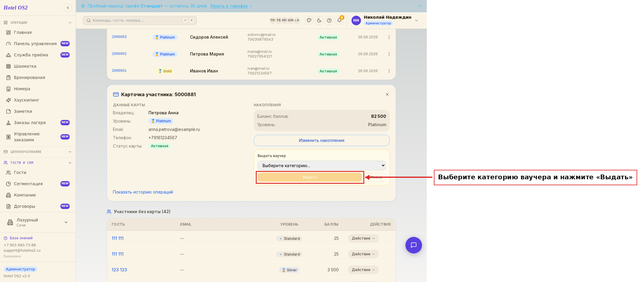Dismiss the trial period banner
Viewport: 644px width, 282px height.
coord(420,6)
